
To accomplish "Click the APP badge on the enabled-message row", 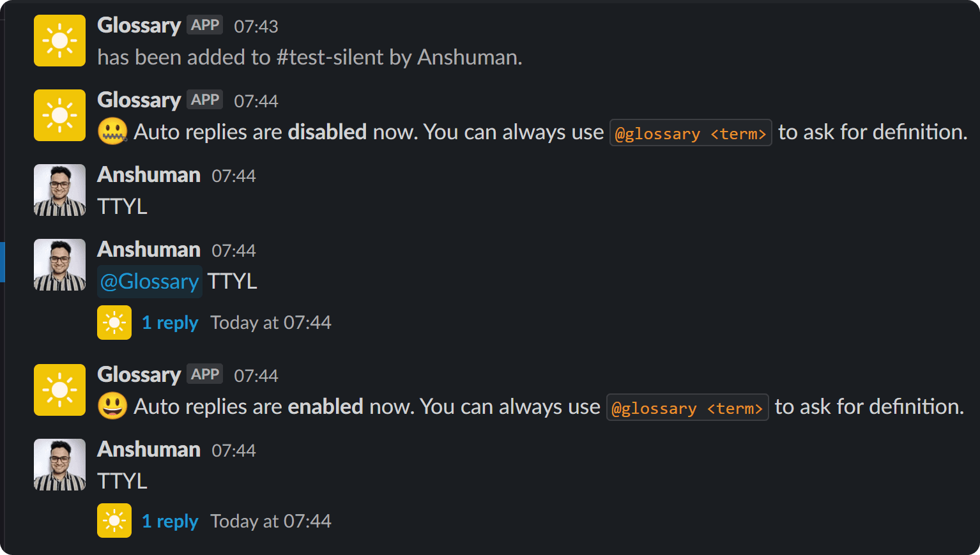I will 204,374.
